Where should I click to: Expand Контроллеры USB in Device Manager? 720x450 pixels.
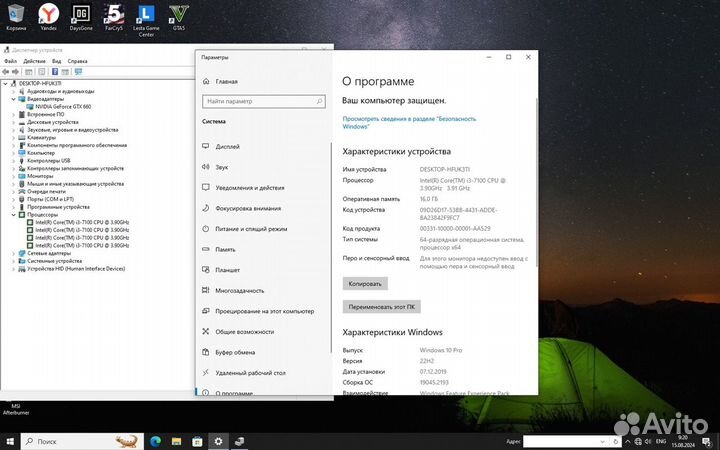pyautogui.click(x=13, y=161)
